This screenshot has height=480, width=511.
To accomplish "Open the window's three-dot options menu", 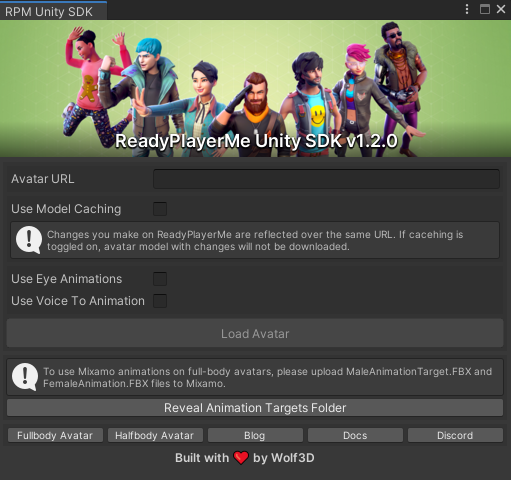I will [x=467, y=9].
